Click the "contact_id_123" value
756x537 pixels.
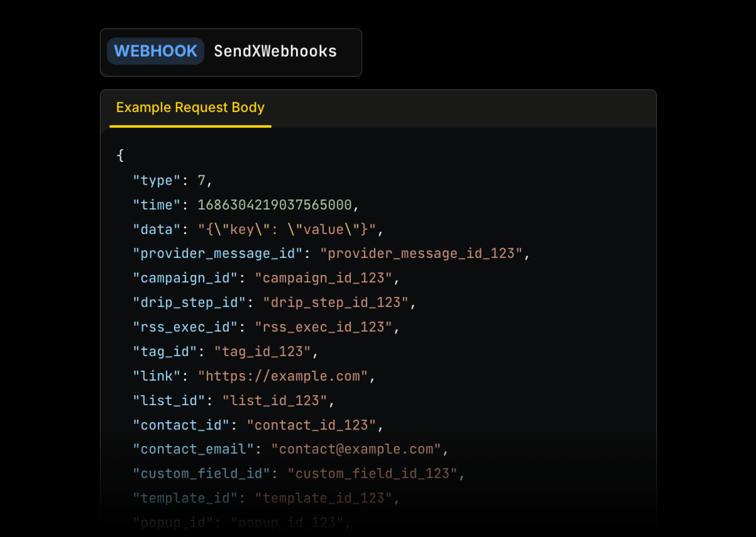[x=311, y=425]
